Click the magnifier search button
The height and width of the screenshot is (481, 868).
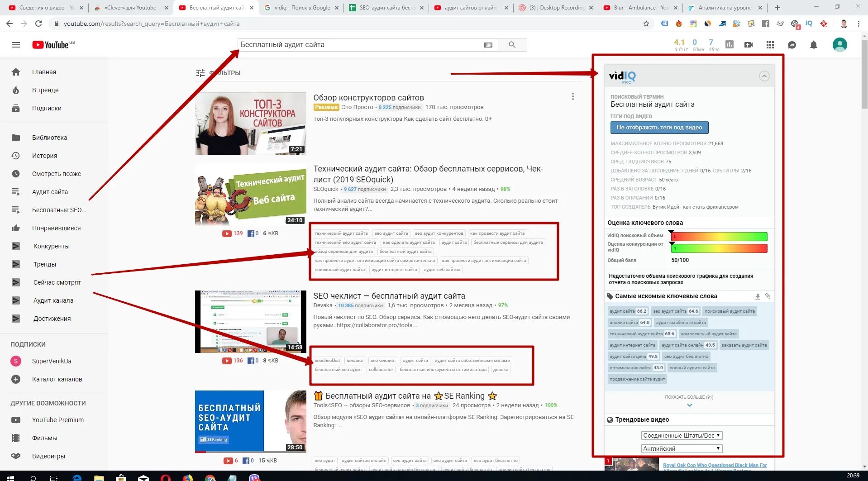coord(512,45)
